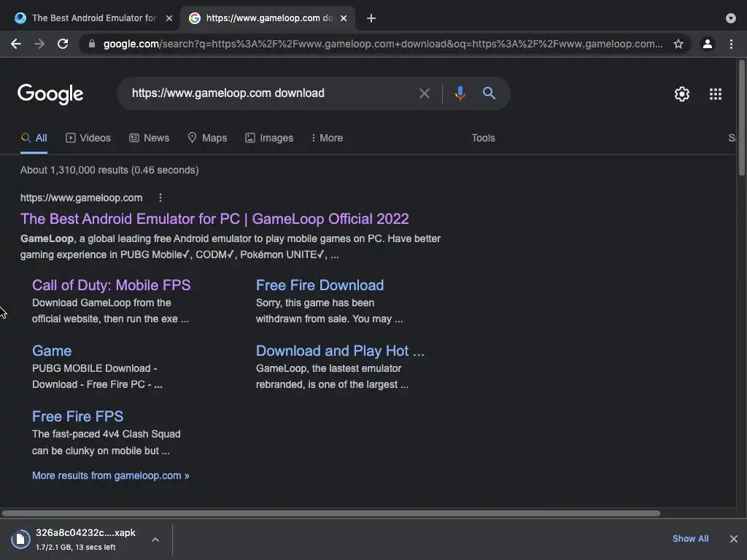This screenshot has width=747, height=560.
Task: Open Call of Duty: Mobile FPS sitelink
Action: 112,285
